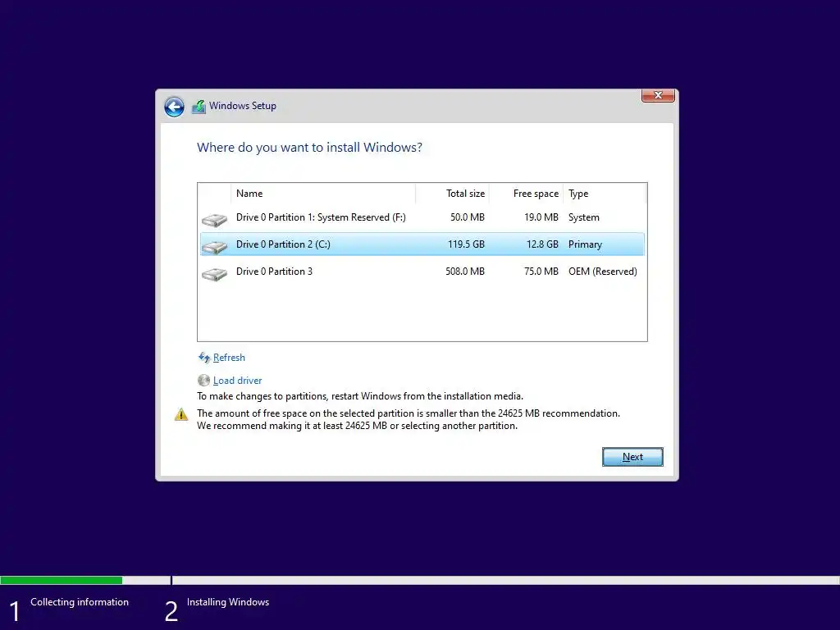The width and height of the screenshot is (840, 630).
Task: Click the OEM (Reserved) type cell
Action: [x=603, y=272]
